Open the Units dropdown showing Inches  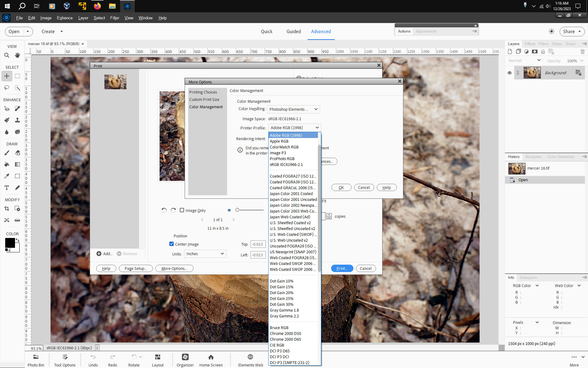tap(205, 254)
